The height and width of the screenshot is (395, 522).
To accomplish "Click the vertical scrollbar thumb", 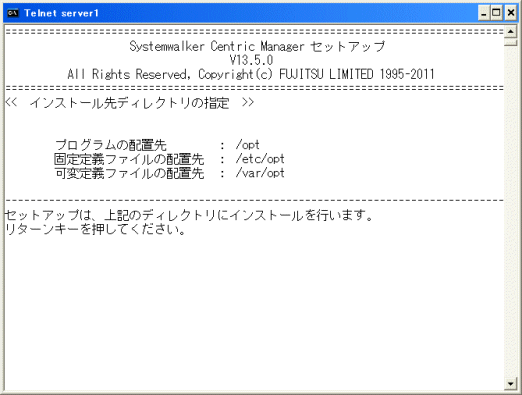I will click(510, 42).
